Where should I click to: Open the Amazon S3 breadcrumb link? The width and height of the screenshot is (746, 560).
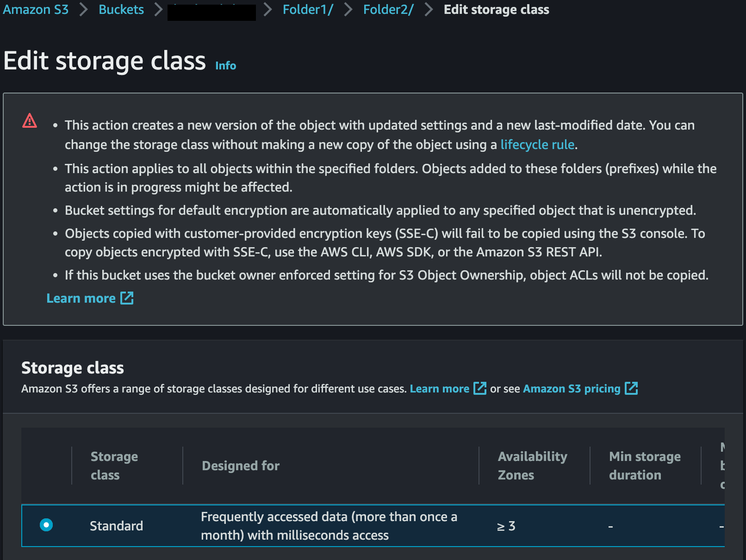coord(36,10)
